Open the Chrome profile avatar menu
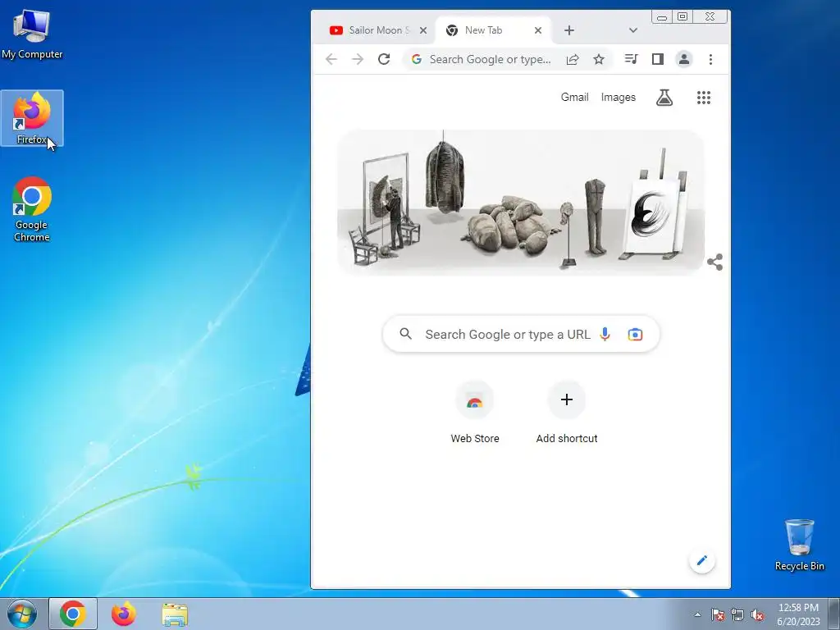 [684, 59]
